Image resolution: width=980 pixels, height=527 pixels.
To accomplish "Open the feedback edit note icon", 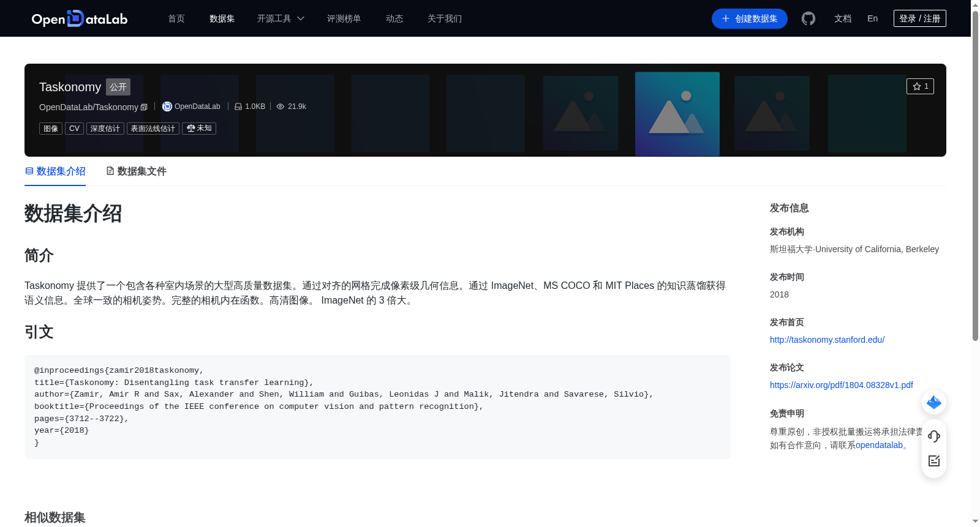I will pyautogui.click(x=934, y=461).
